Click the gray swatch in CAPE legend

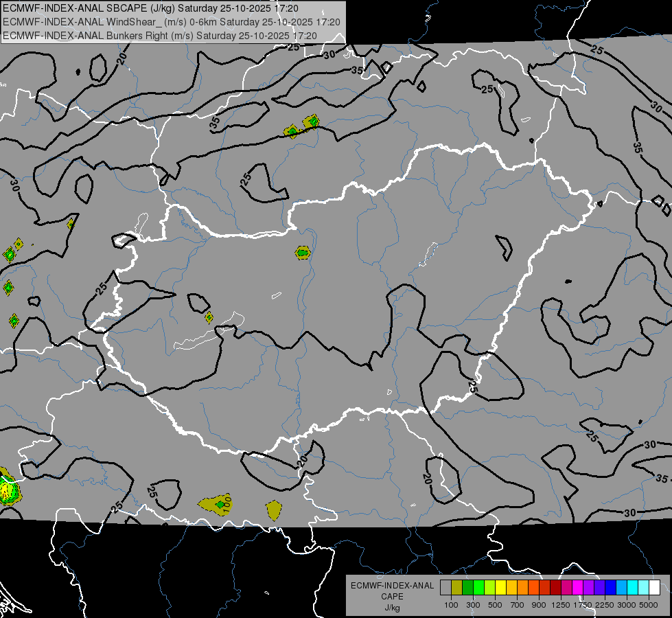pos(445,587)
